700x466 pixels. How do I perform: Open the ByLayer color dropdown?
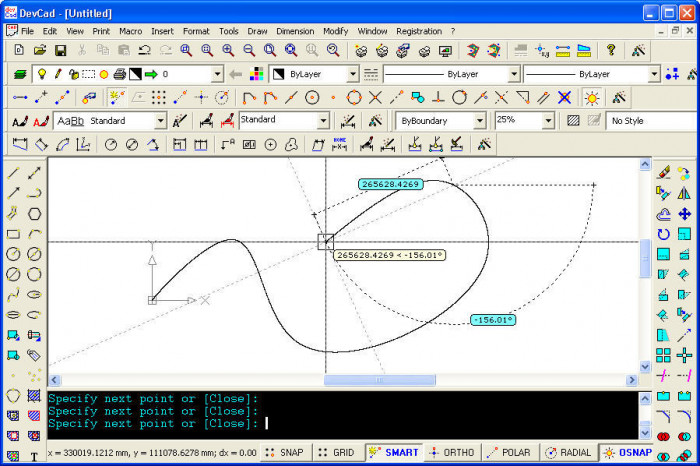click(353, 74)
